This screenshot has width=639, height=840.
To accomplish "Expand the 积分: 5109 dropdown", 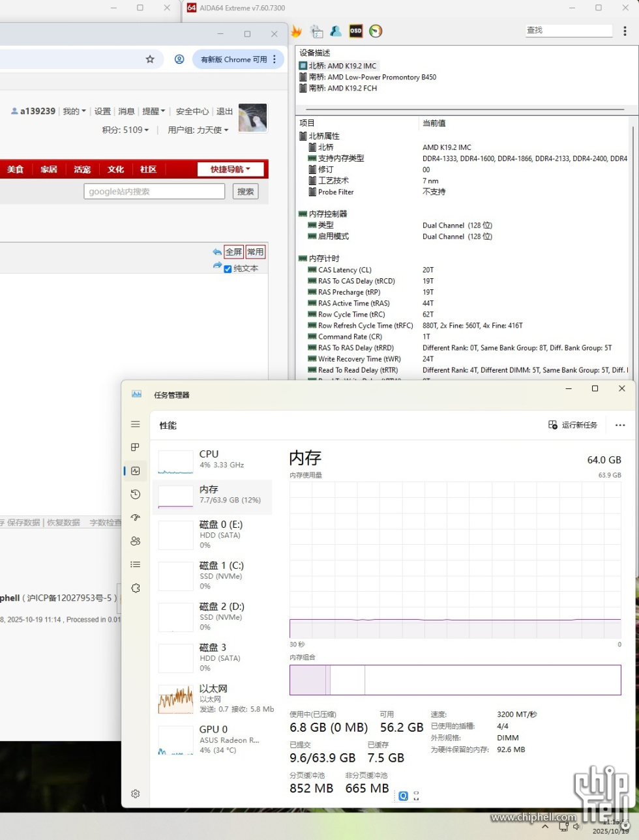I will 125,130.
